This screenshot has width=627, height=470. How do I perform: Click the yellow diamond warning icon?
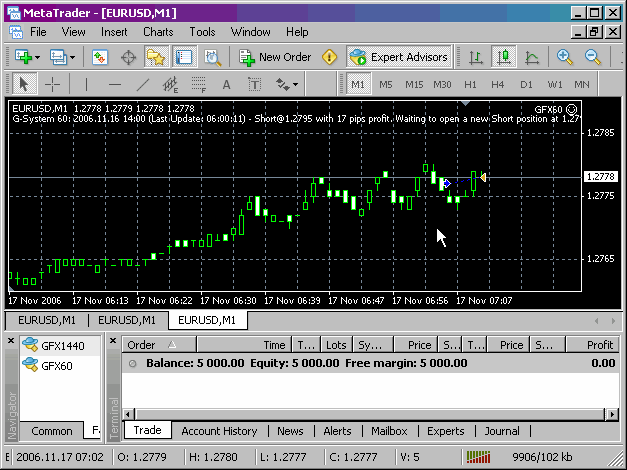coord(329,57)
